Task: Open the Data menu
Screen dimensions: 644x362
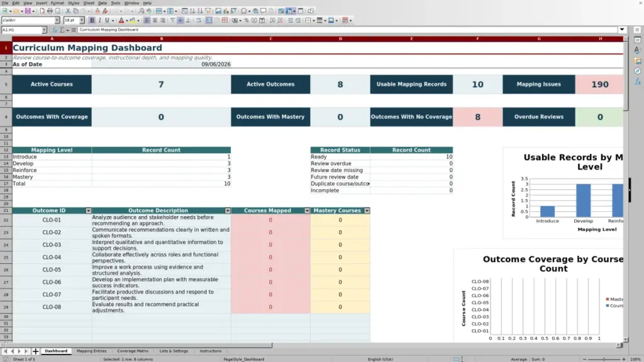Action: pos(103,3)
